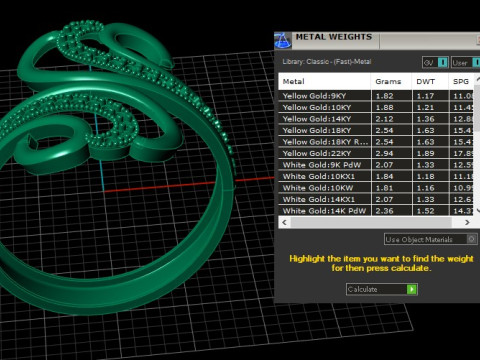
Task: Select the Yellow Gold:18KY R... row
Action: click(376, 142)
